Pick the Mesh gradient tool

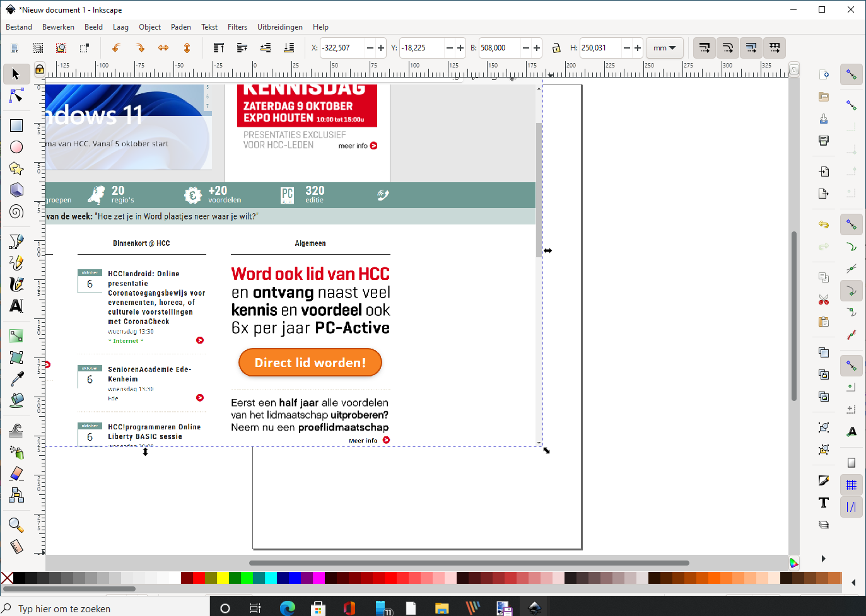click(x=16, y=357)
